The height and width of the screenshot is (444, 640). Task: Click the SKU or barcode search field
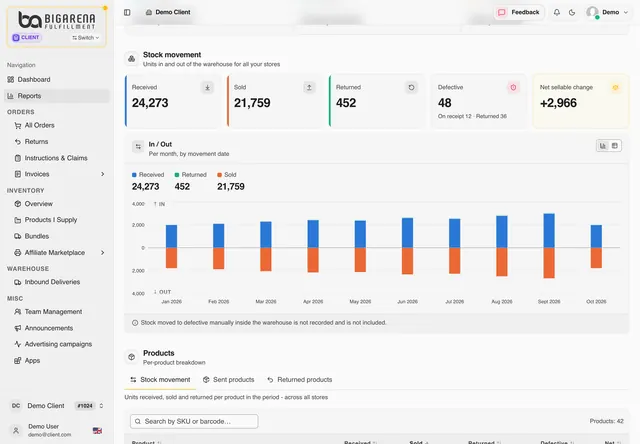pos(194,421)
